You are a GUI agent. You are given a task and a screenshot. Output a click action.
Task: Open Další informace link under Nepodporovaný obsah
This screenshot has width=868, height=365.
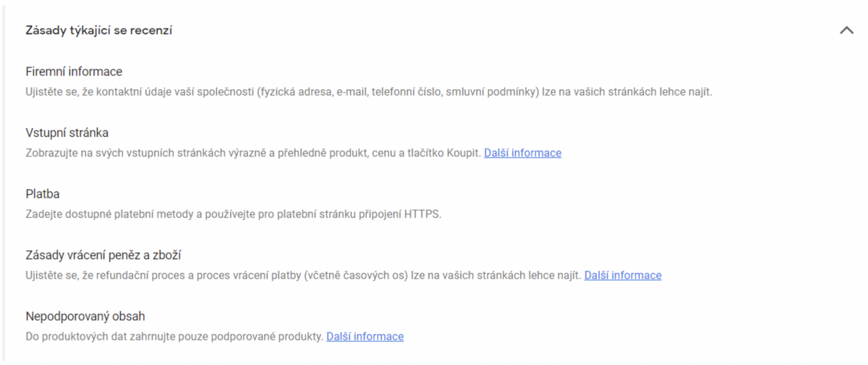coord(365,336)
